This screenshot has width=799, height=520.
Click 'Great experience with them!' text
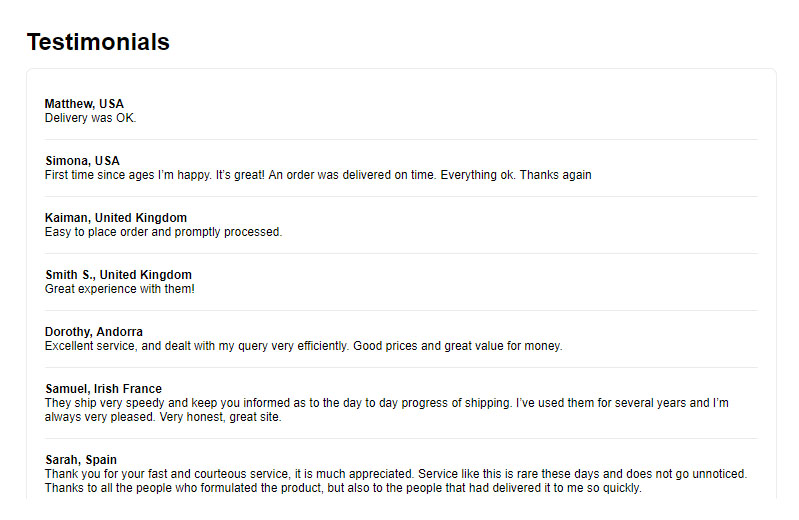click(x=120, y=290)
